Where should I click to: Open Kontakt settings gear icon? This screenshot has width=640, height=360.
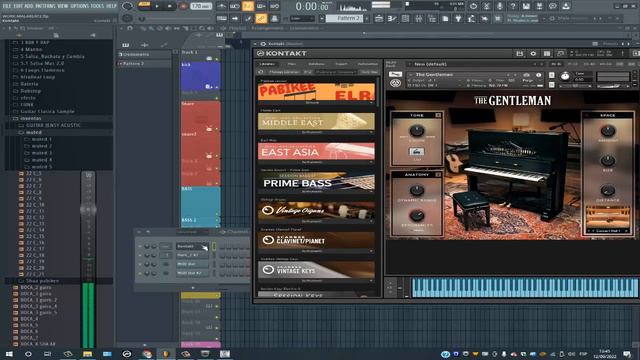click(x=533, y=53)
